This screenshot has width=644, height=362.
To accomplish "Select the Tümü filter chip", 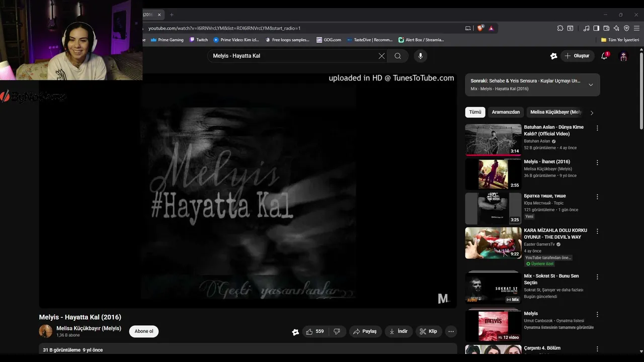I will (x=475, y=112).
